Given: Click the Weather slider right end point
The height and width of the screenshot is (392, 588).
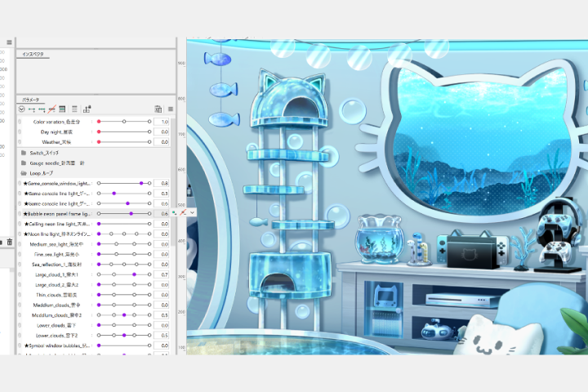Looking at the screenshot, I should (149, 142).
